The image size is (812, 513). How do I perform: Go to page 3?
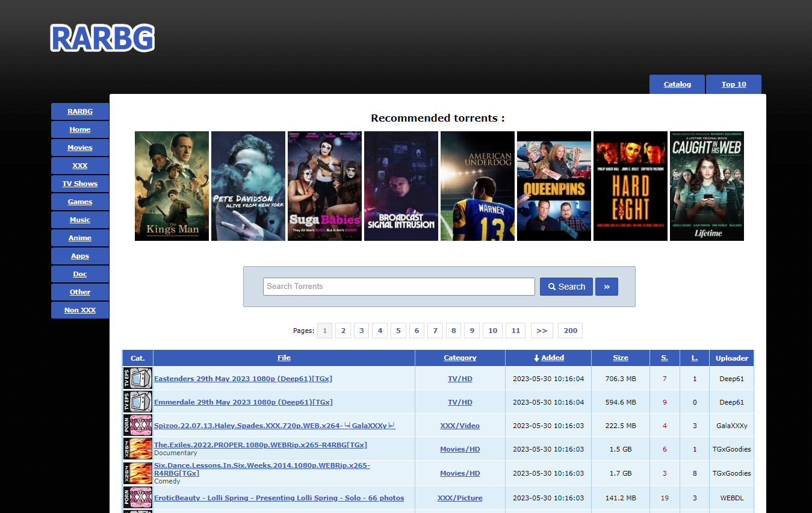coord(361,331)
